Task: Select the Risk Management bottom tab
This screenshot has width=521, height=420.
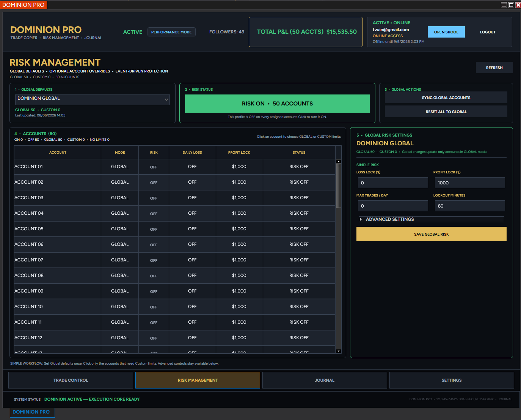Action: pos(198,380)
